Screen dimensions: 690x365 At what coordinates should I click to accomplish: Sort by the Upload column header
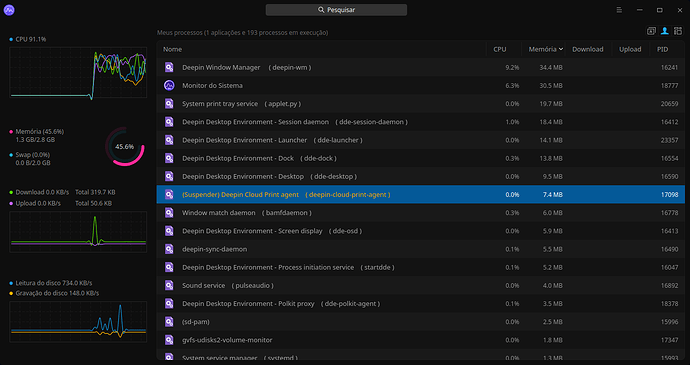tap(631, 49)
